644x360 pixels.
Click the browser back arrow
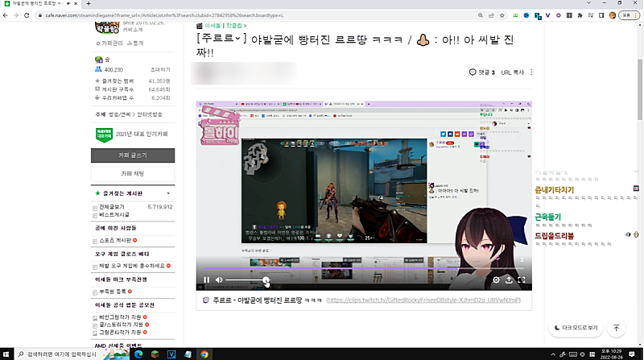click(x=6, y=15)
